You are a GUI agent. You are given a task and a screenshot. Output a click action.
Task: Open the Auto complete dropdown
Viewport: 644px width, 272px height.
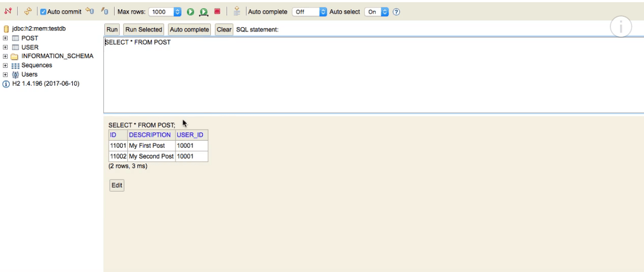tap(309, 12)
